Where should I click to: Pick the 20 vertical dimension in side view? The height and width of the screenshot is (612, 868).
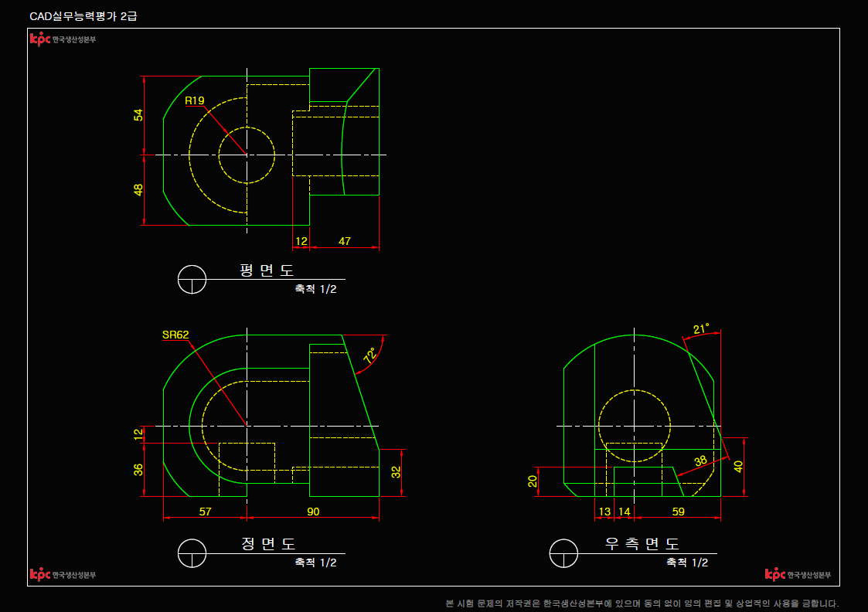click(x=532, y=481)
